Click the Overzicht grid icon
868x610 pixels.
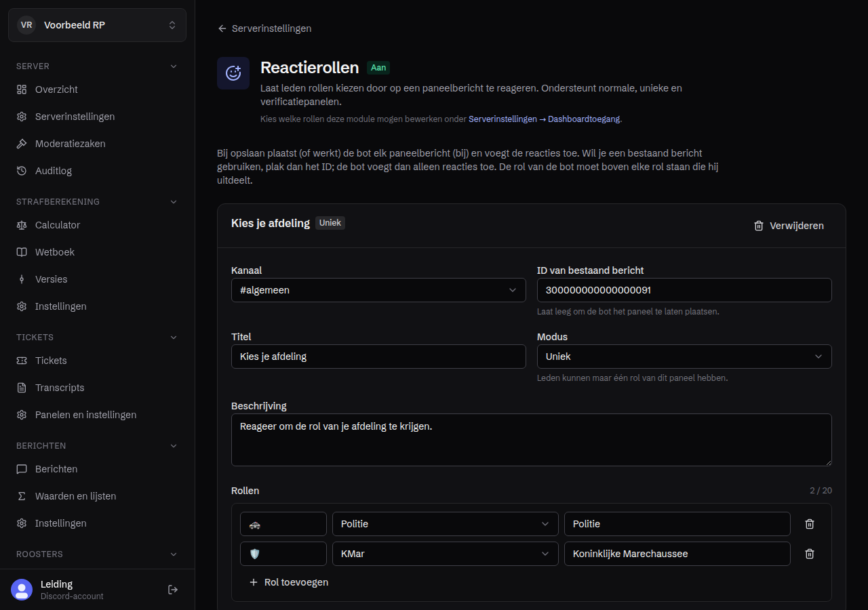click(22, 89)
